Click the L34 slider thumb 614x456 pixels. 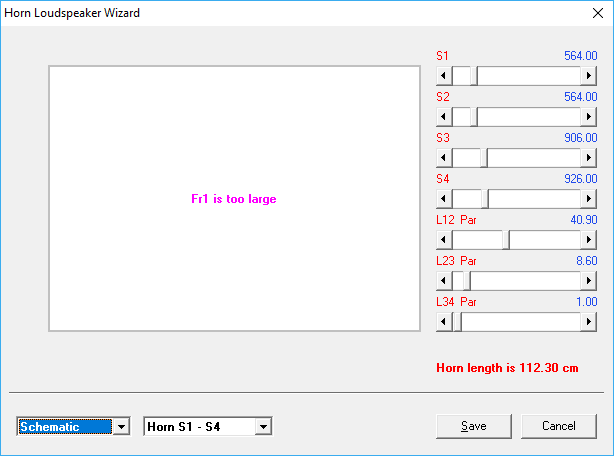tap(457, 322)
